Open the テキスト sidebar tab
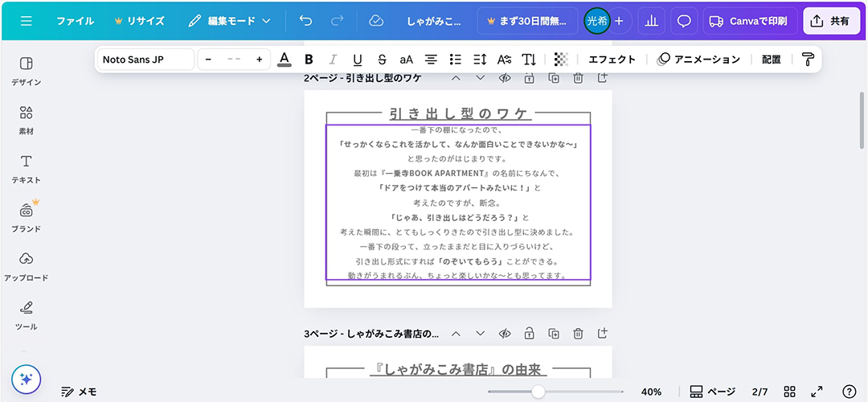Viewport: 868px width, 402px height. point(26,168)
